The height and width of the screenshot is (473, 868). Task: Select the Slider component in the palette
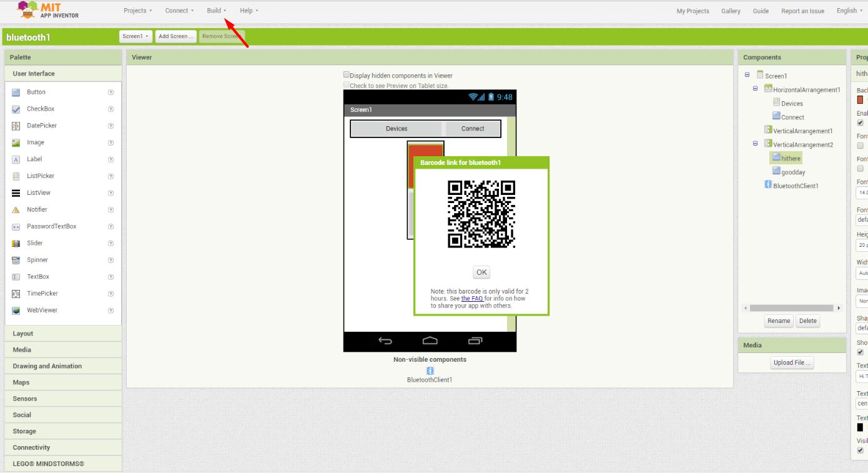[35, 243]
